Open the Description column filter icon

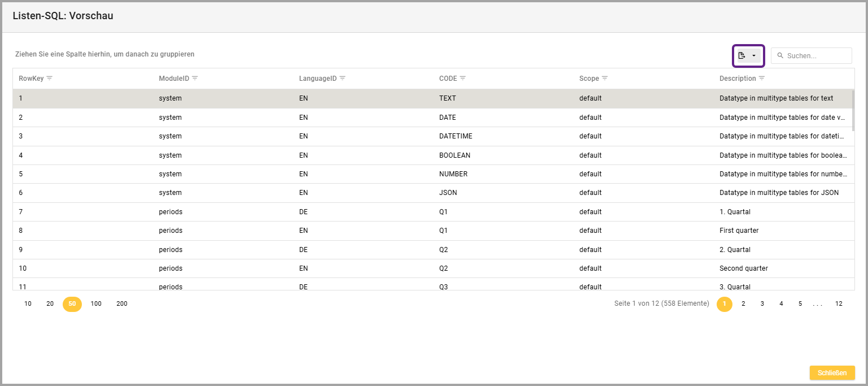(761, 78)
